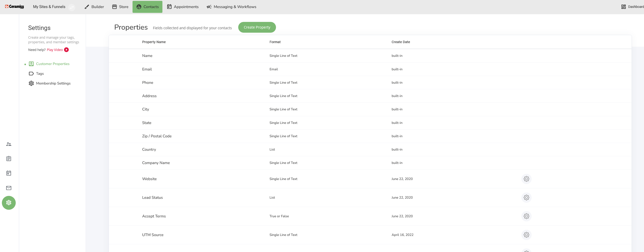
Task: Select the Contacts tab
Action: point(148,7)
